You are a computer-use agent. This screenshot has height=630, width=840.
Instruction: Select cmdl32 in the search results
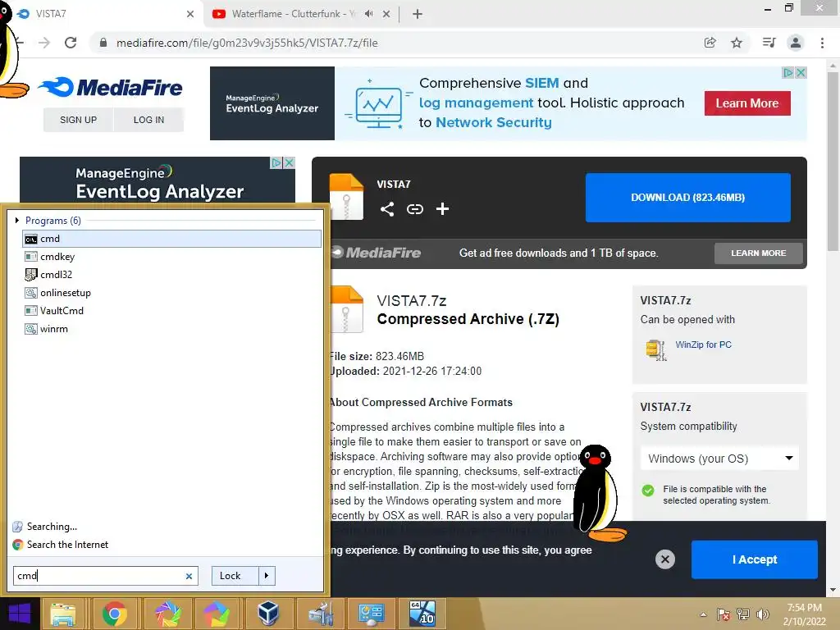point(171,274)
